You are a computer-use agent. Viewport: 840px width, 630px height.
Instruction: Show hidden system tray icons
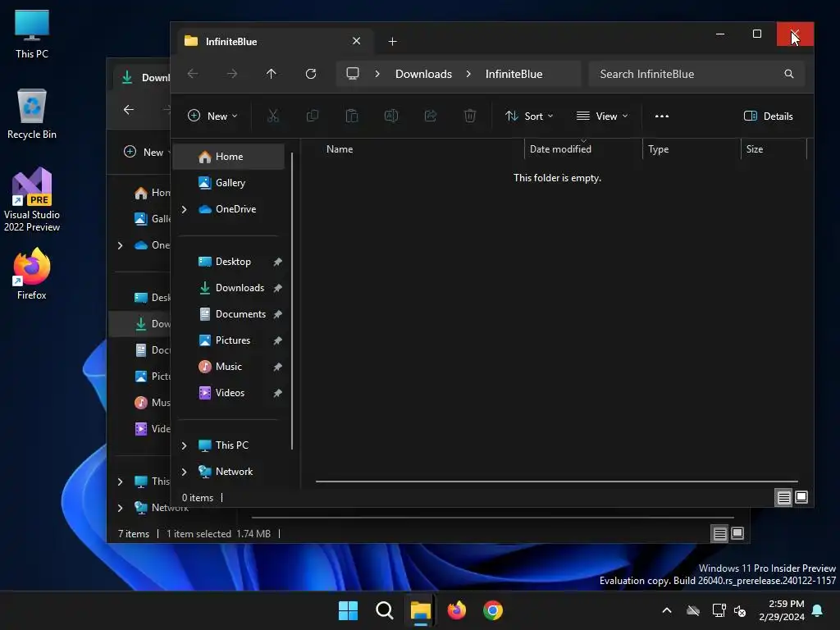coord(667,610)
